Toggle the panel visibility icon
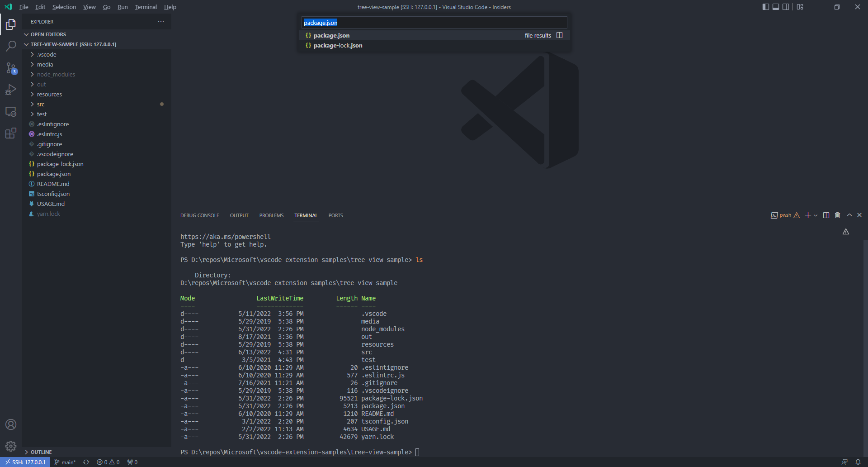The width and height of the screenshot is (868, 467). pos(776,7)
